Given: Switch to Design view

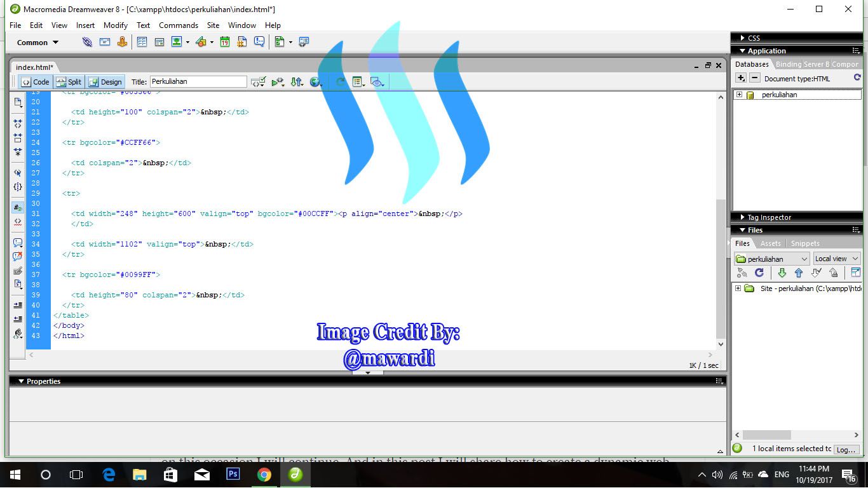Looking at the screenshot, I should (105, 82).
